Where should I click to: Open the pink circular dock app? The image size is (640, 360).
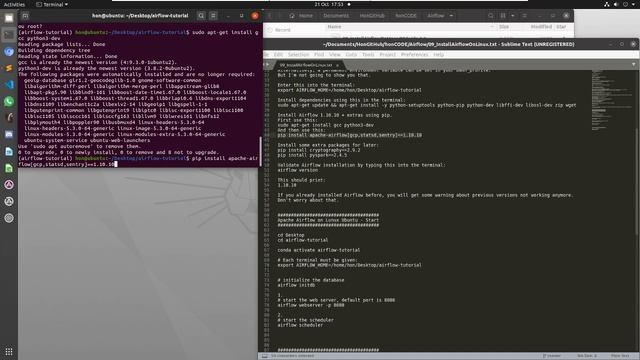tap(9, 184)
